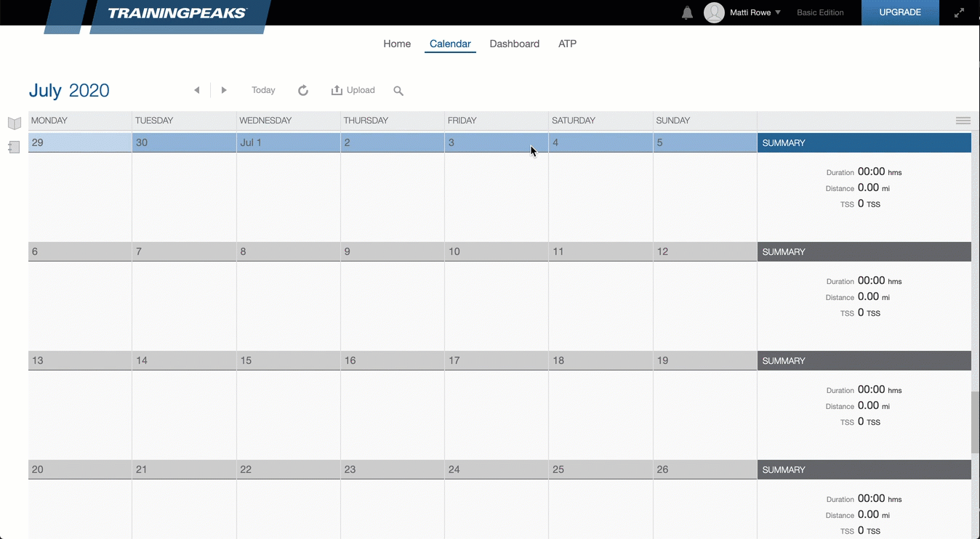
Task: Select day 24 header
Action: tap(497, 469)
